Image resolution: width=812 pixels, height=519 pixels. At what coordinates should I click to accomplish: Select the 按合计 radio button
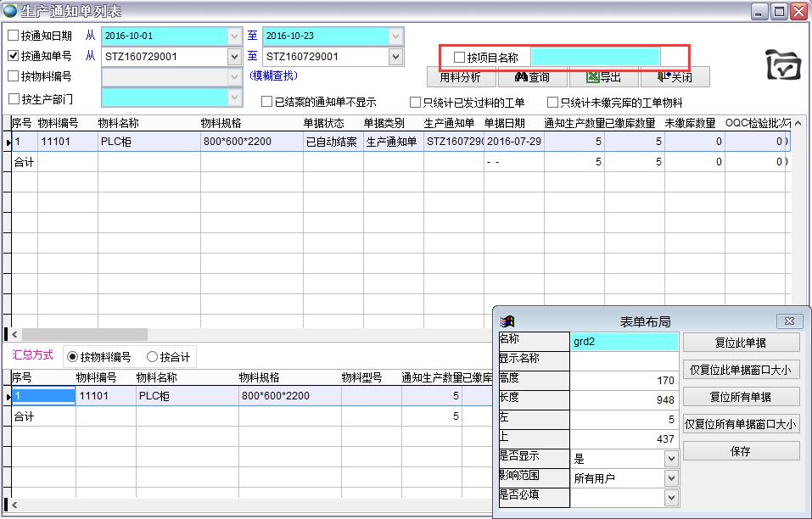coord(153,357)
